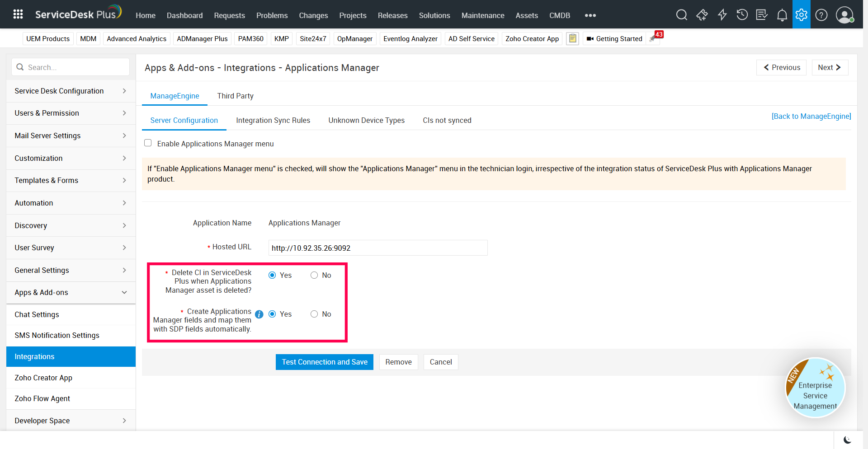
Task: Go to Next configuration page
Action: pyautogui.click(x=830, y=67)
